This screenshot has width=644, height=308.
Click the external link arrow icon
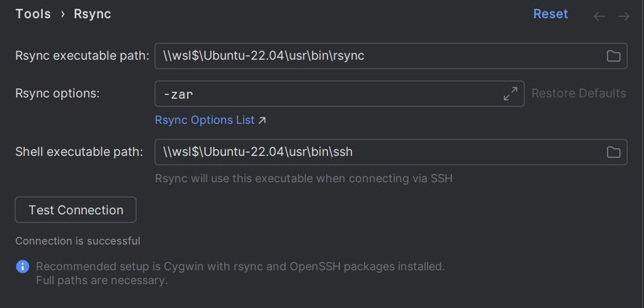(x=263, y=120)
